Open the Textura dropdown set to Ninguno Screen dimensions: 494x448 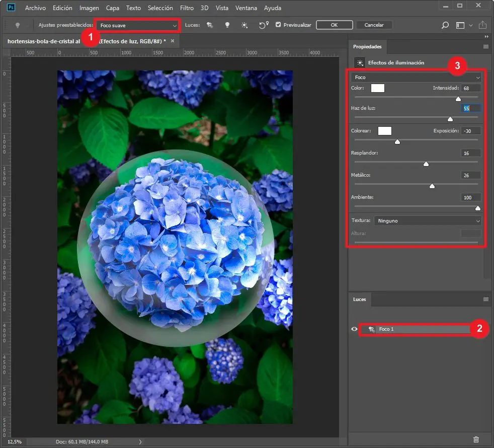[x=427, y=220]
